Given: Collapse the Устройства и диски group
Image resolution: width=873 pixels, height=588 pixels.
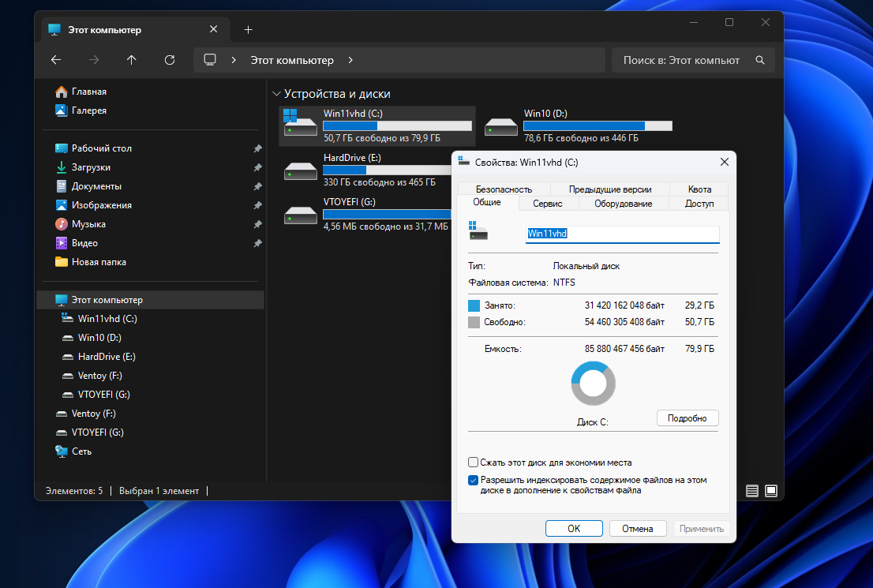Looking at the screenshot, I should point(276,94).
